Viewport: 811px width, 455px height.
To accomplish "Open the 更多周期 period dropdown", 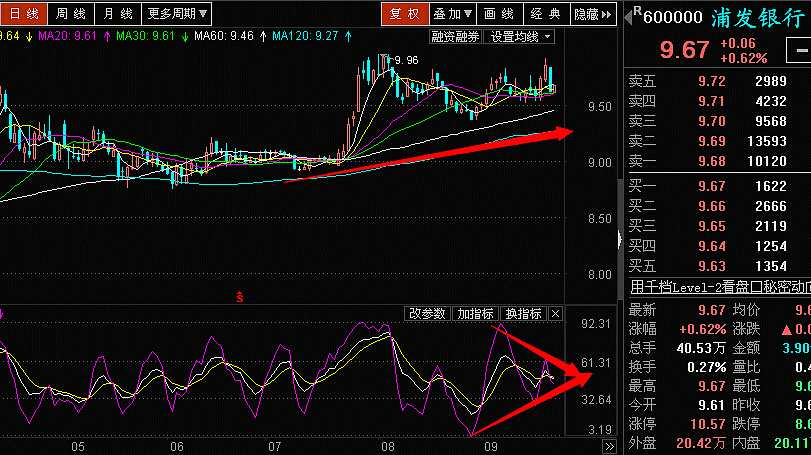I will [176, 13].
